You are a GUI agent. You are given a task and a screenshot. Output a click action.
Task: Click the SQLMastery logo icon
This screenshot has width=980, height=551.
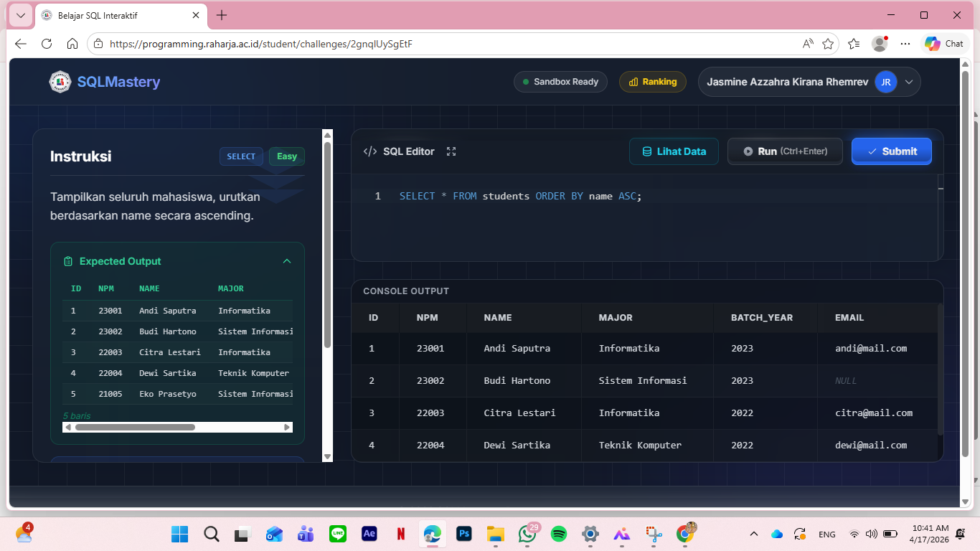(60, 82)
